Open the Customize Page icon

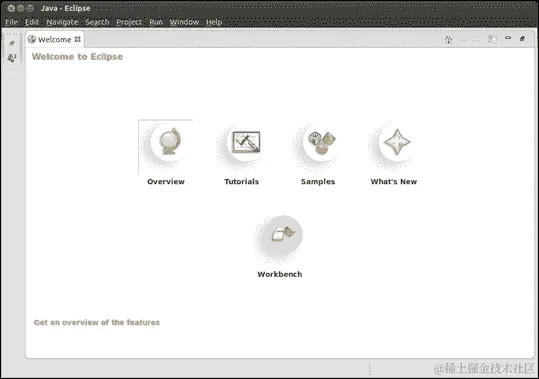coord(492,39)
